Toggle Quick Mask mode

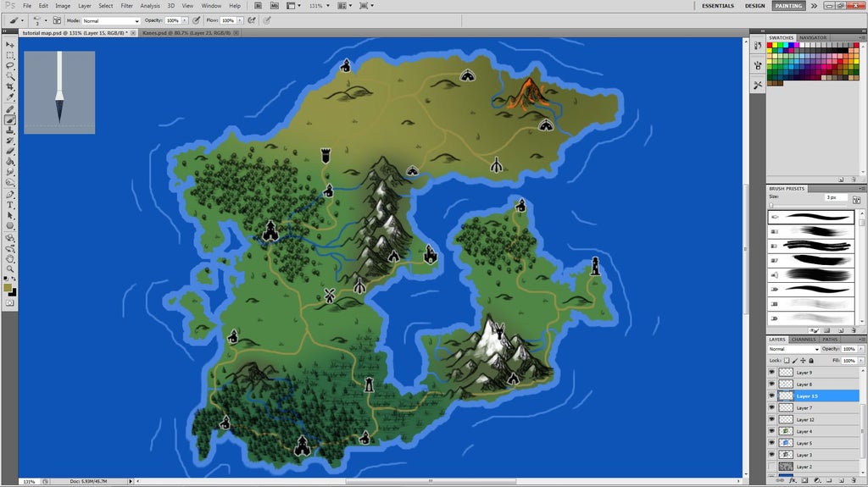[x=10, y=303]
